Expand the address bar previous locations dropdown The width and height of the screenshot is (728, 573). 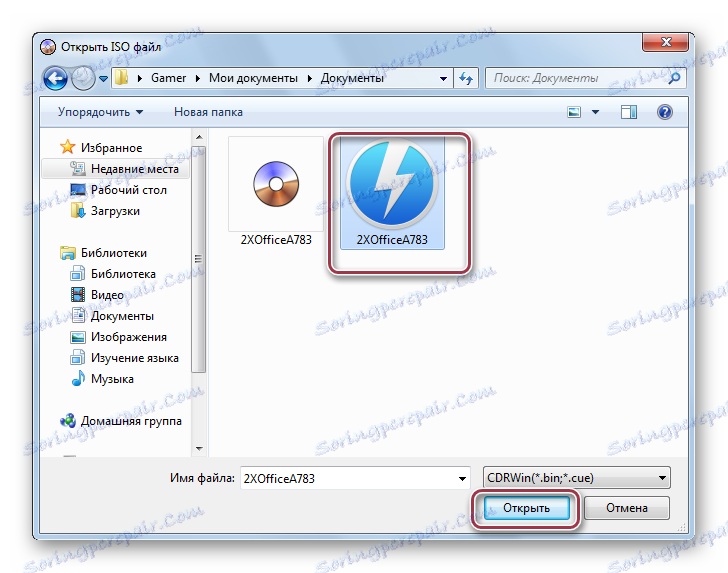coord(443,78)
